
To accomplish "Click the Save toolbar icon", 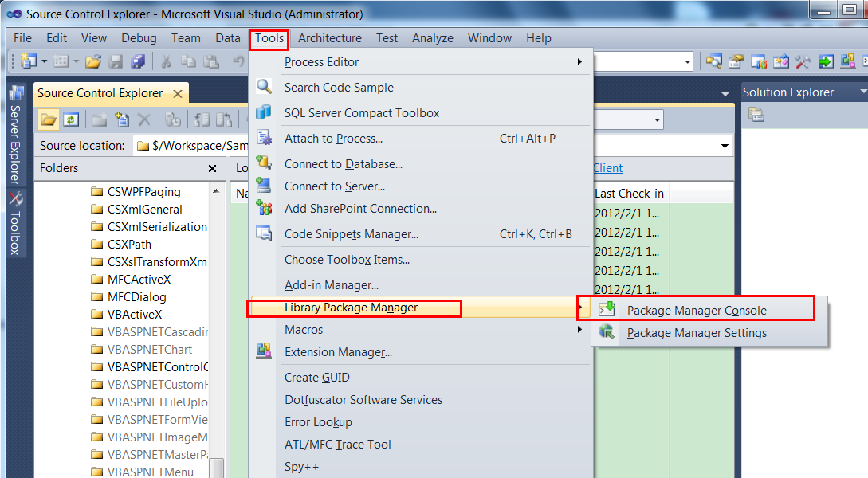I will point(116,61).
